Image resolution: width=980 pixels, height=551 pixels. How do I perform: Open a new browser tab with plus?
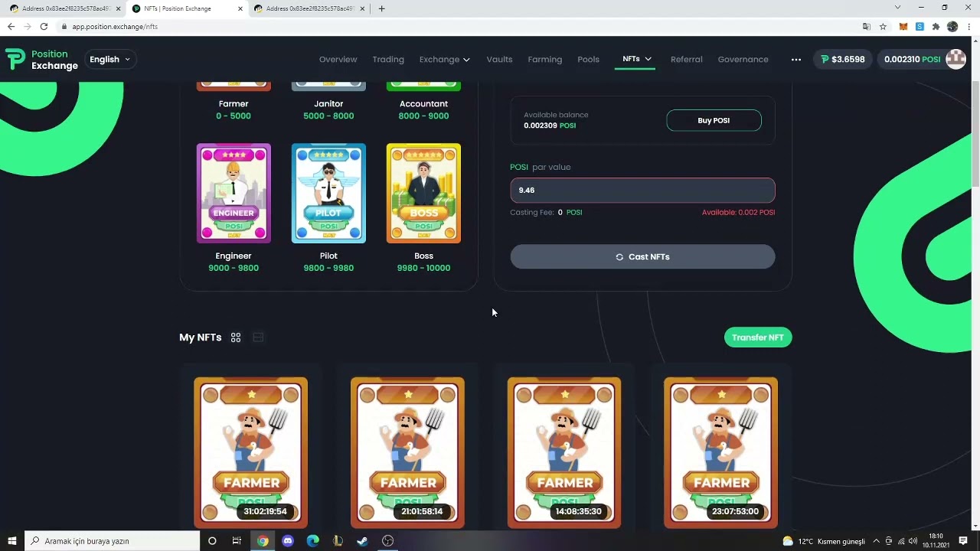click(381, 8)
